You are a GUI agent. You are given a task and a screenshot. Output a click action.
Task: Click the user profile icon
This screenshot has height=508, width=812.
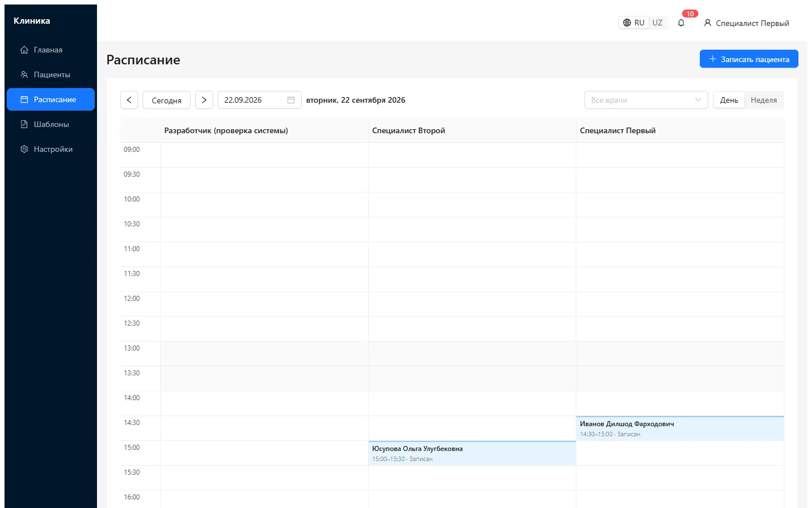click(x=708, y=23)
